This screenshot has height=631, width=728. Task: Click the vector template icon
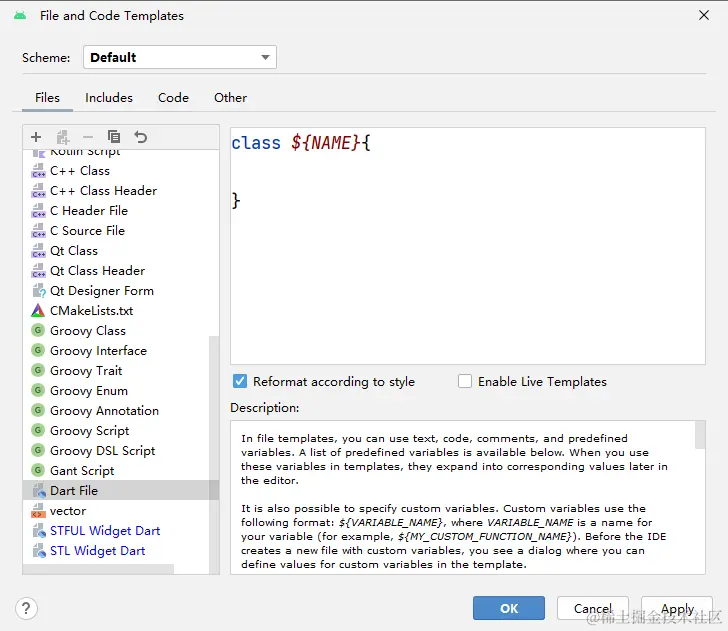coord(38,511)
